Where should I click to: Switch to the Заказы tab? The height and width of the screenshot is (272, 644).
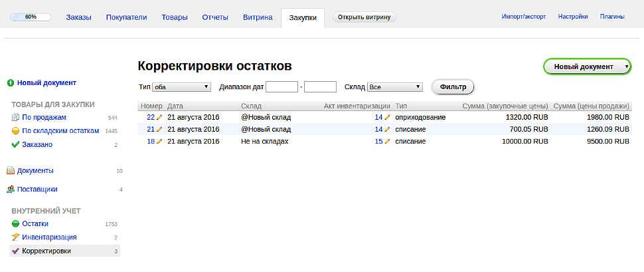(x=78, y=17)
